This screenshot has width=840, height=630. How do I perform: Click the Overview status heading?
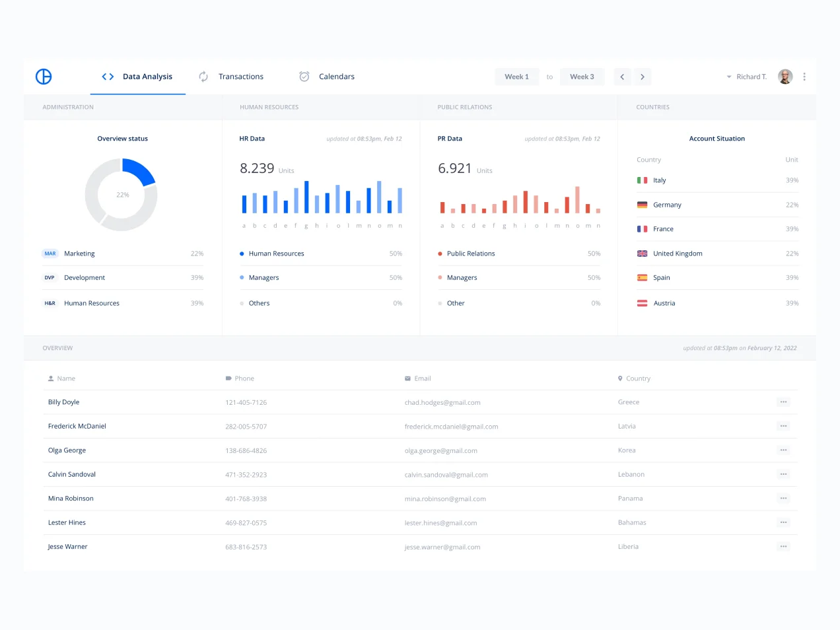pos(123,139)
